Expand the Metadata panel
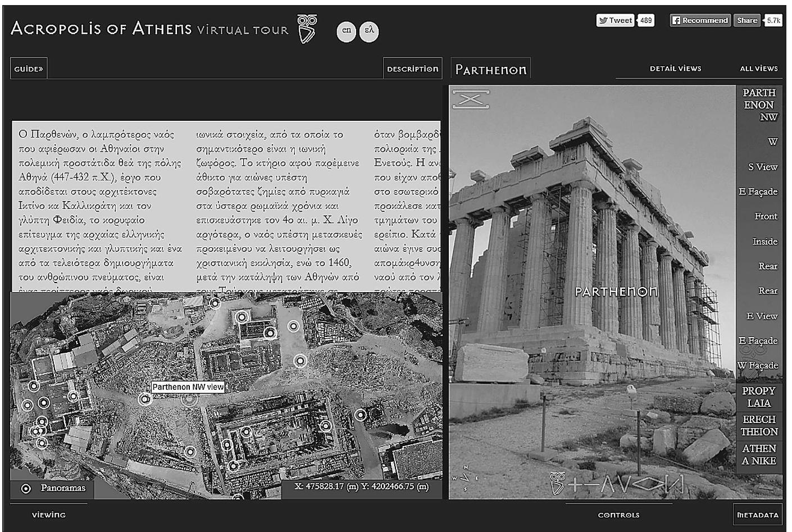Image resolution: width=792 pixels, height=532 pixels. click(757, 515)
